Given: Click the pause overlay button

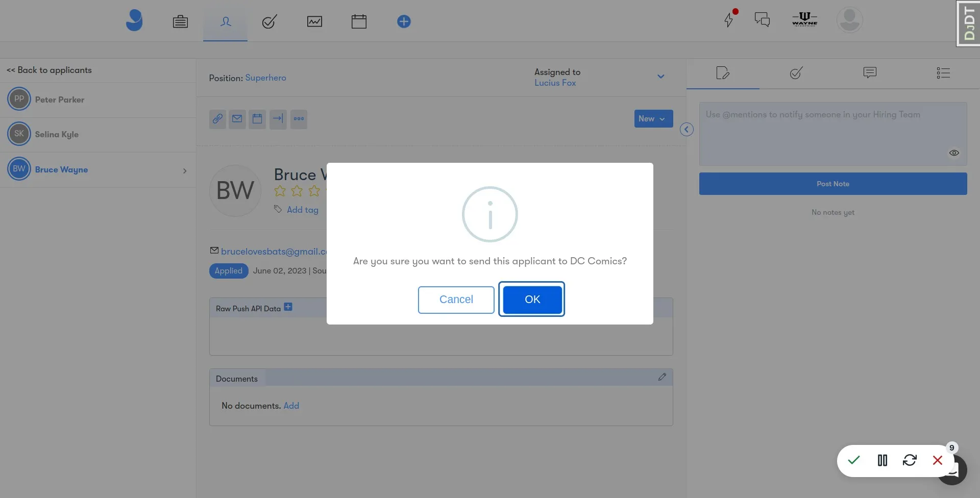Looking at the screenshot, I should pos(883,460).
